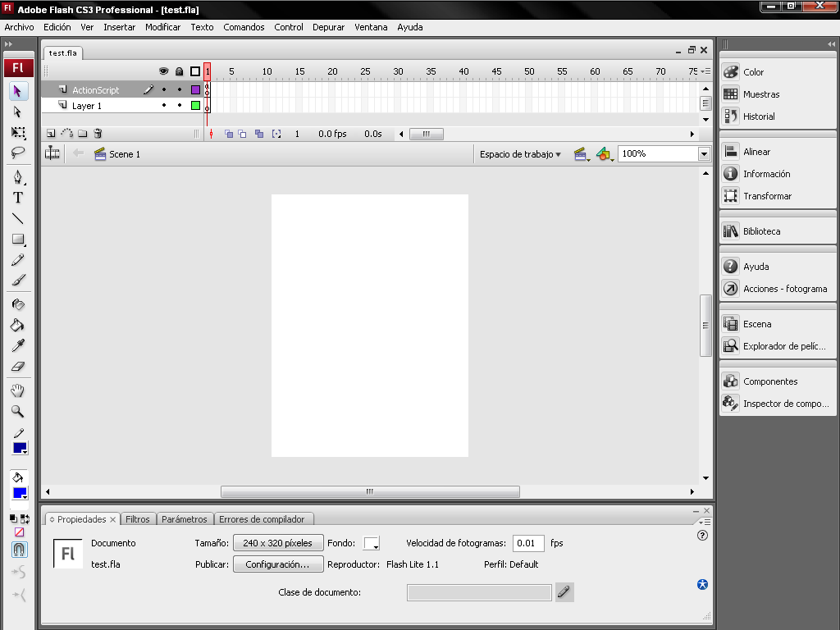
Task: Open the Edit Scene clapperboard menu
Action: 582,155
